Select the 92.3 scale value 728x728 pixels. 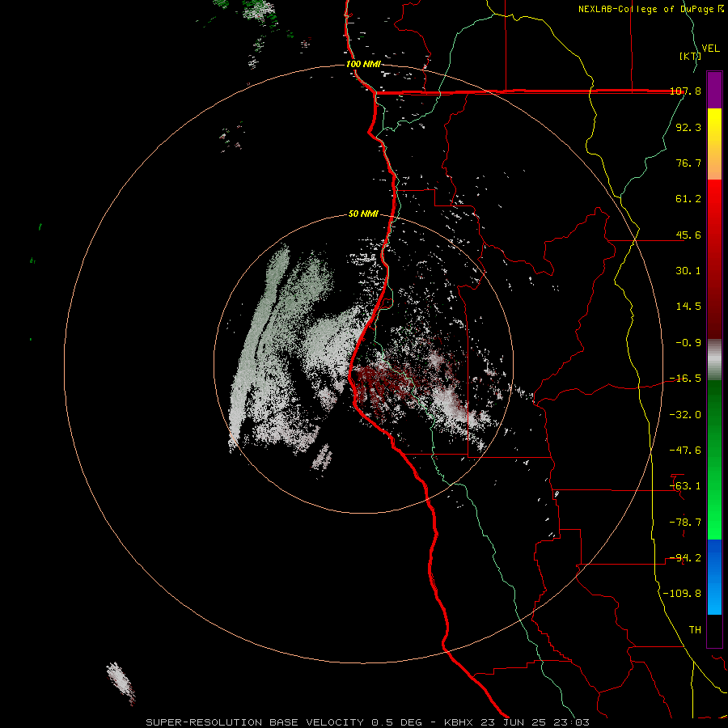(688, 127)
